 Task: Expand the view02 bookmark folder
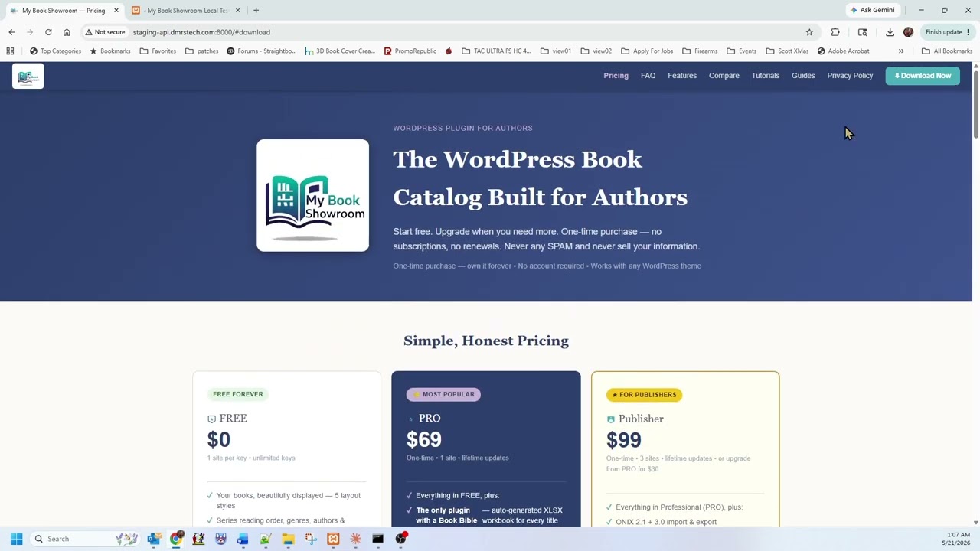click(596, 51)
